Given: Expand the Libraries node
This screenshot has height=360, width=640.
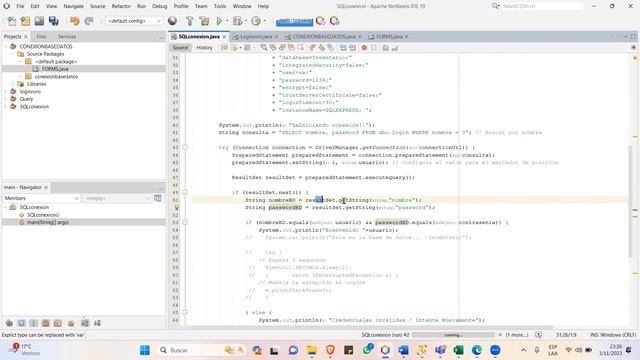Looking at the screenshot, I should coord(13,84).
